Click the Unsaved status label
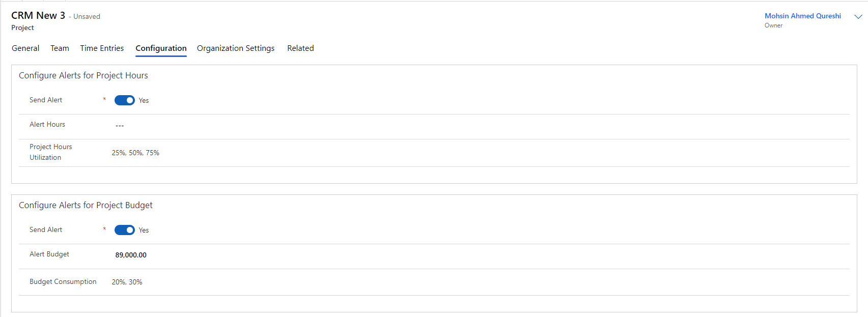Screen dimensions: 868x317 (x=87, y=16)
